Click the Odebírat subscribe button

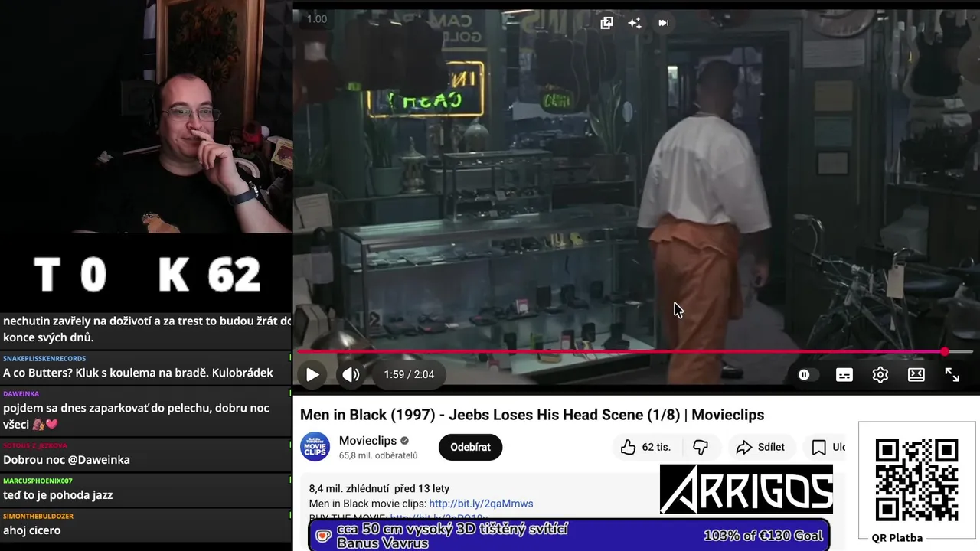(470, 447)
